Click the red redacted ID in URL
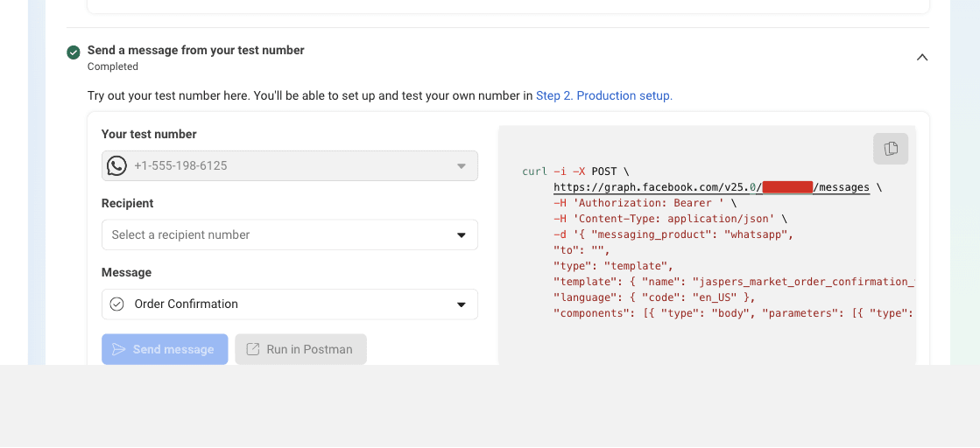 click(787, 187)
